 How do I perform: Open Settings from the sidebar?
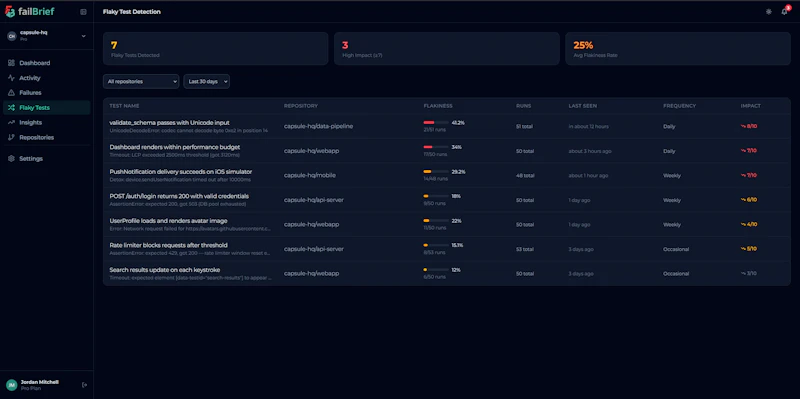46,159
